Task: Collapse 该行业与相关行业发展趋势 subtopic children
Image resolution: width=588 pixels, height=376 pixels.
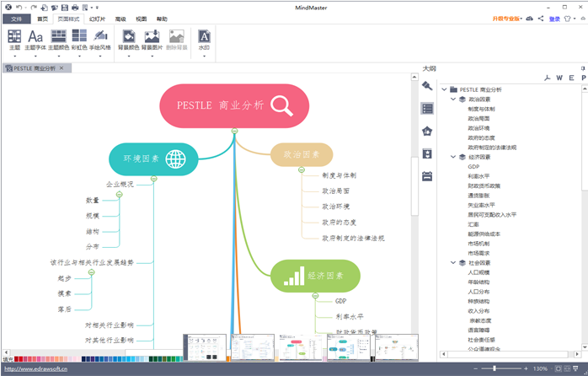Action: point(92,272)
